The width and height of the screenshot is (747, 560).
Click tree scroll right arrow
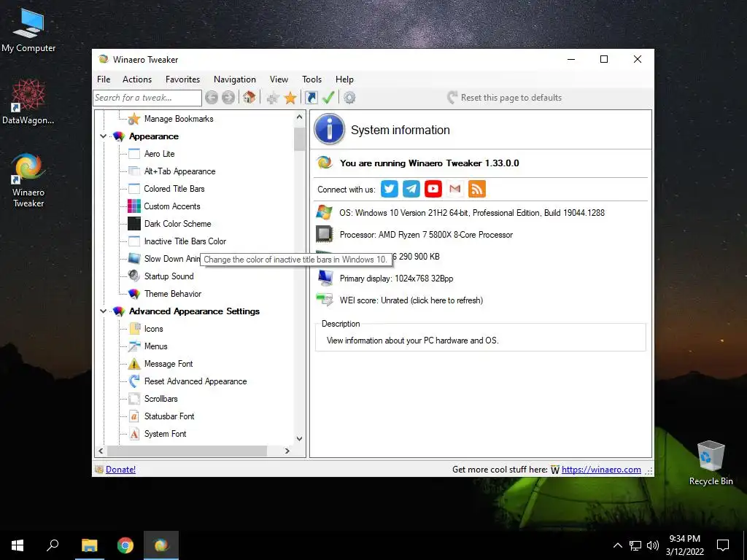point(287,451)
